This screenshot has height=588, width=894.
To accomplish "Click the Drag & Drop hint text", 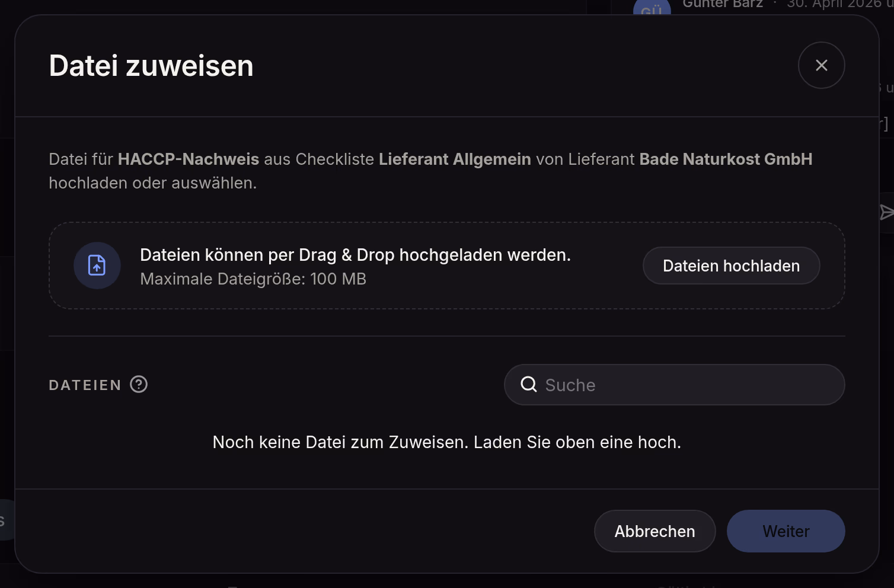I will (x=355, y=255).
